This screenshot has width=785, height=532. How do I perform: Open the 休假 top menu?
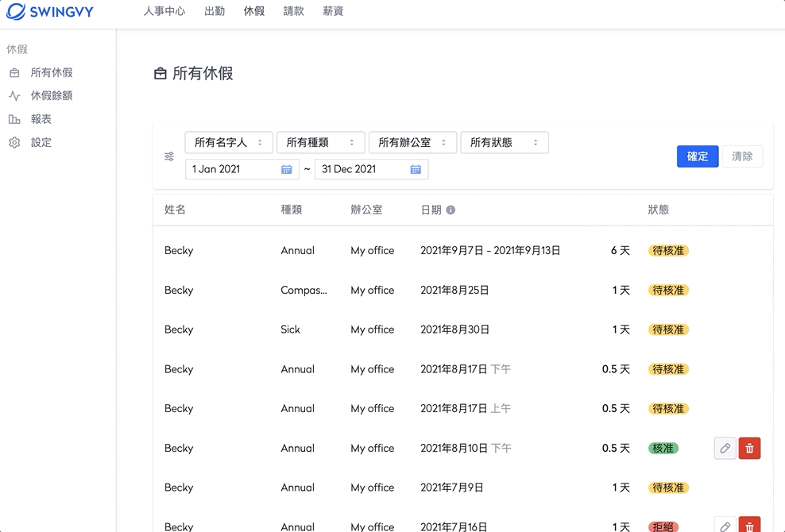253,11
